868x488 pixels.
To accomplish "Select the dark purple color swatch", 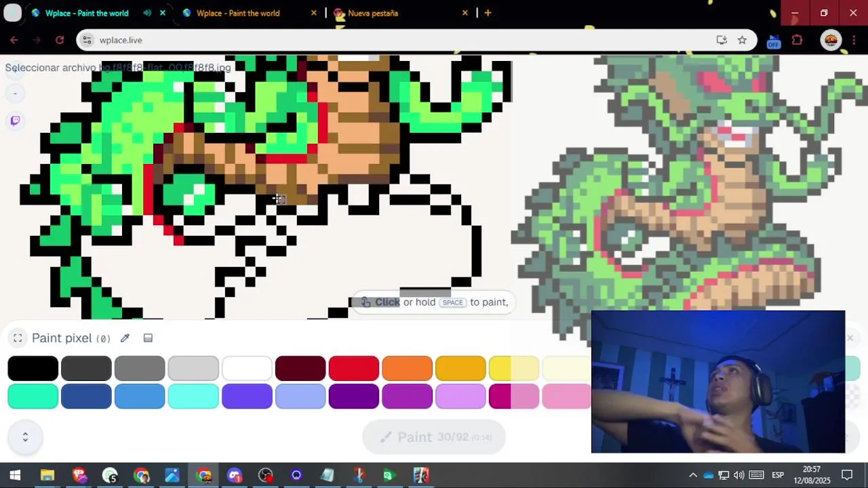I will point(354,396).
